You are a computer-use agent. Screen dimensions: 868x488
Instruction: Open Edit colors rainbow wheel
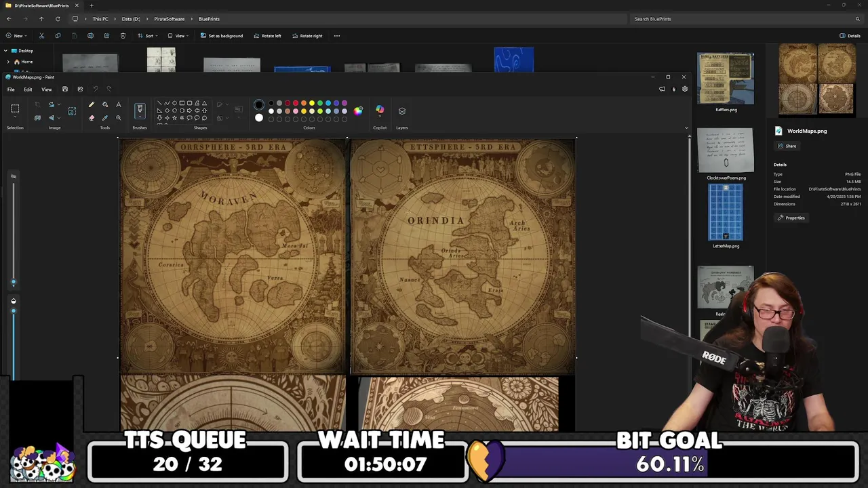tap(358, 110)
